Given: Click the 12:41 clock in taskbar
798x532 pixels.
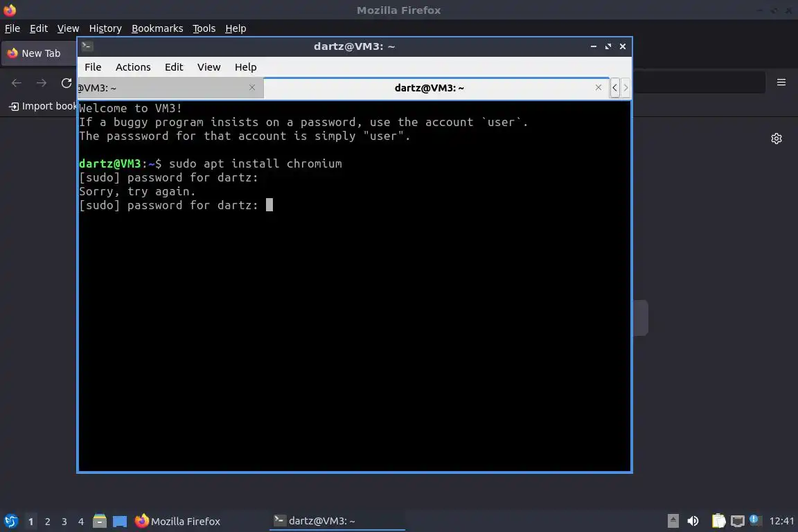Looking at the screenshot, I should [x=781, y=521].
